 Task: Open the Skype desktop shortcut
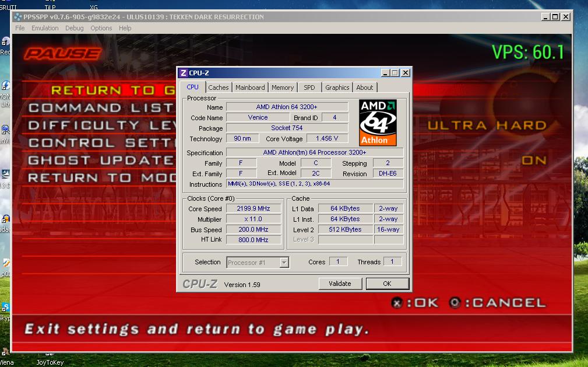(5, 308)
